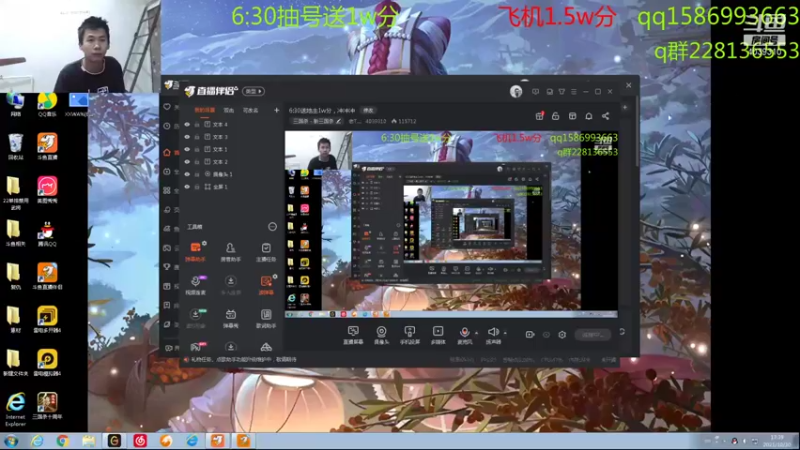This screenshot has width=800, height=450.
Task: Hide the 摄像头 1 source layer
Action: [187, 174]
